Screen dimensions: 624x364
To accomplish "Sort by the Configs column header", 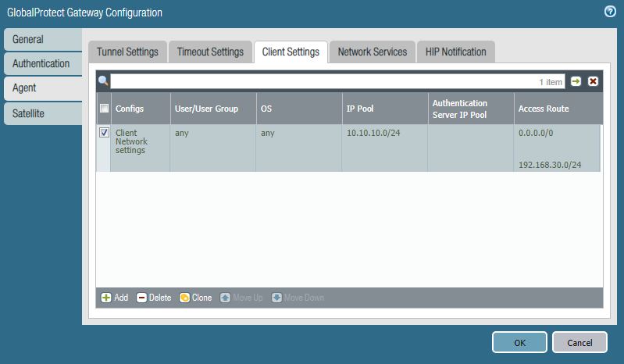I will [x=141, y=109].
